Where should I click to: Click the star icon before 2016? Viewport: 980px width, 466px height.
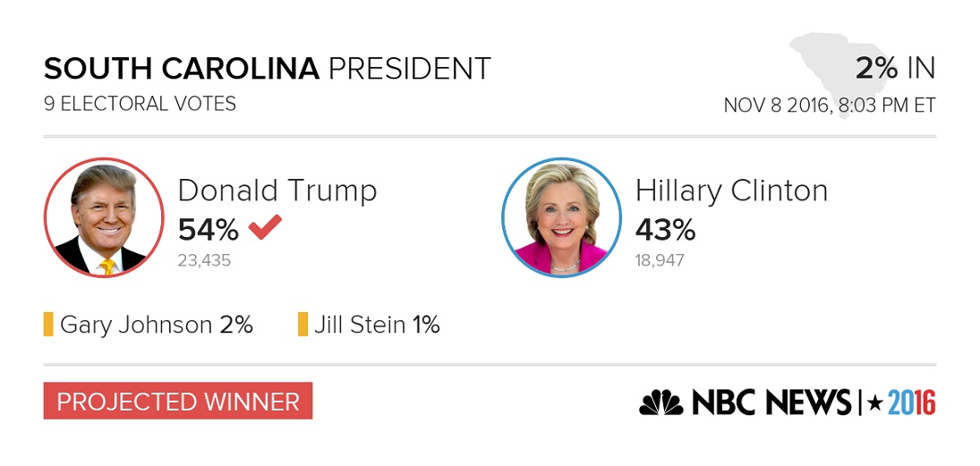875,402
